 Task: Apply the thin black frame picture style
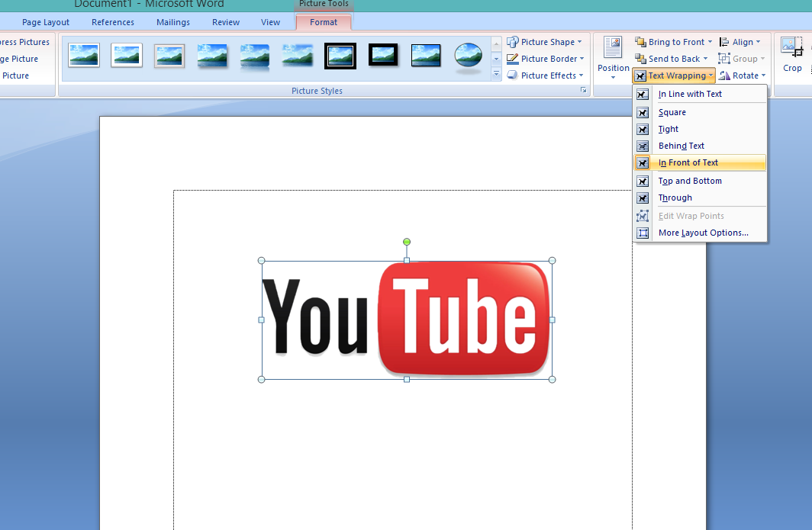pyautogui.click(x=426, y=56)
